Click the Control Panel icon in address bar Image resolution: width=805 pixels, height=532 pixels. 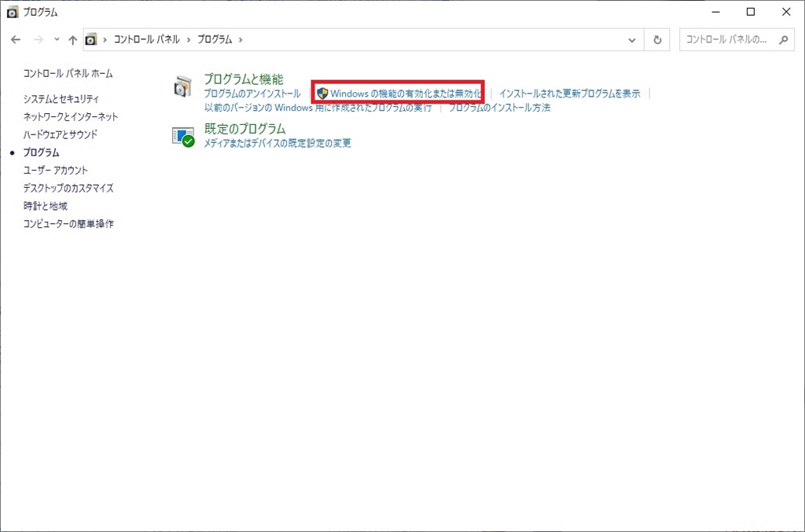91,39
